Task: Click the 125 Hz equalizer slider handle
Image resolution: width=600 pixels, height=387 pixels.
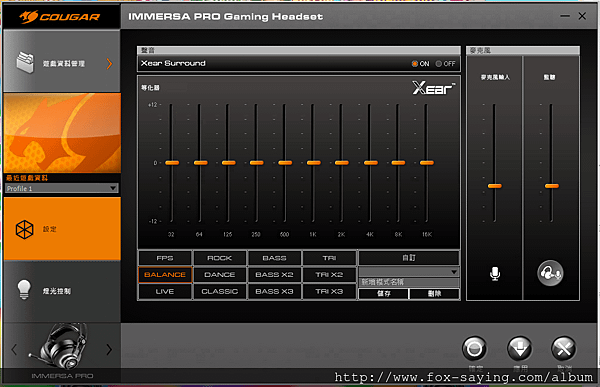Action: pos(228,163)
